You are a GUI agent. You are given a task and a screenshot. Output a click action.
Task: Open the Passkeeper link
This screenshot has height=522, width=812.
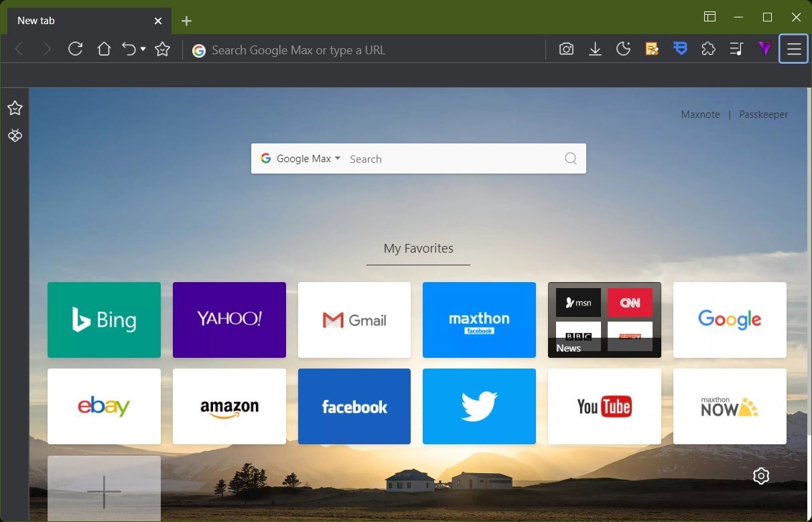pyautogui.click(x=763, y=115)
